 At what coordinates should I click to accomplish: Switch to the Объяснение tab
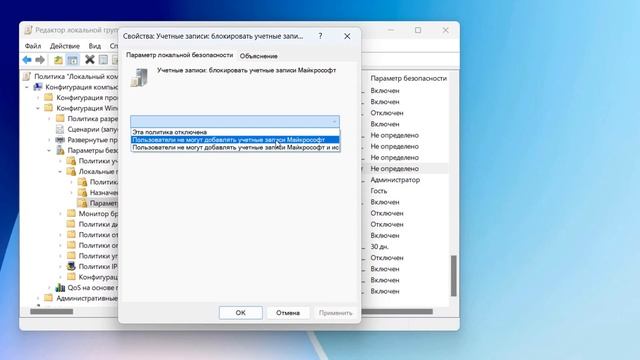258,56
